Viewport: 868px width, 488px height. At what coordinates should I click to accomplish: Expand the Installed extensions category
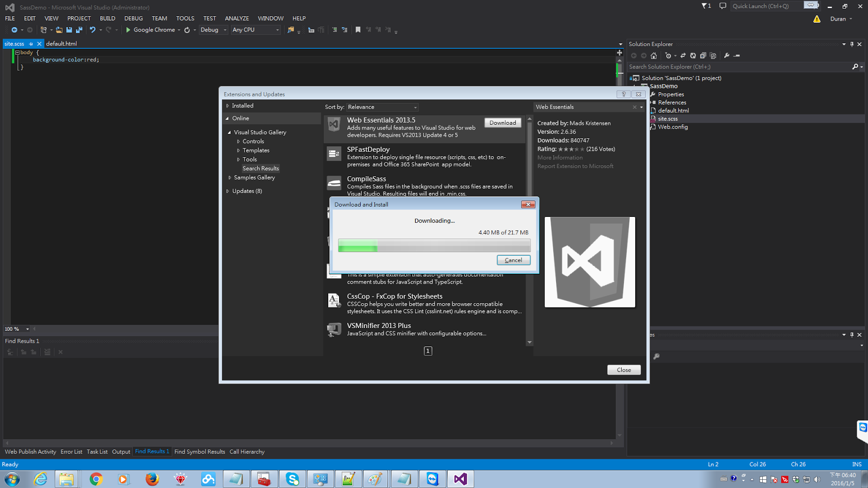tap(228, 105)
